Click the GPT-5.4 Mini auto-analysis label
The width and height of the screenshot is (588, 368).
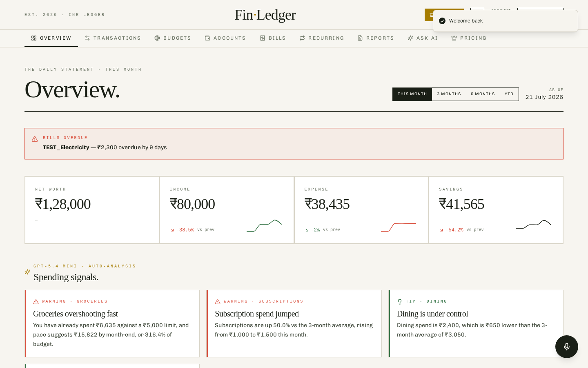click(x=85, y=266)
